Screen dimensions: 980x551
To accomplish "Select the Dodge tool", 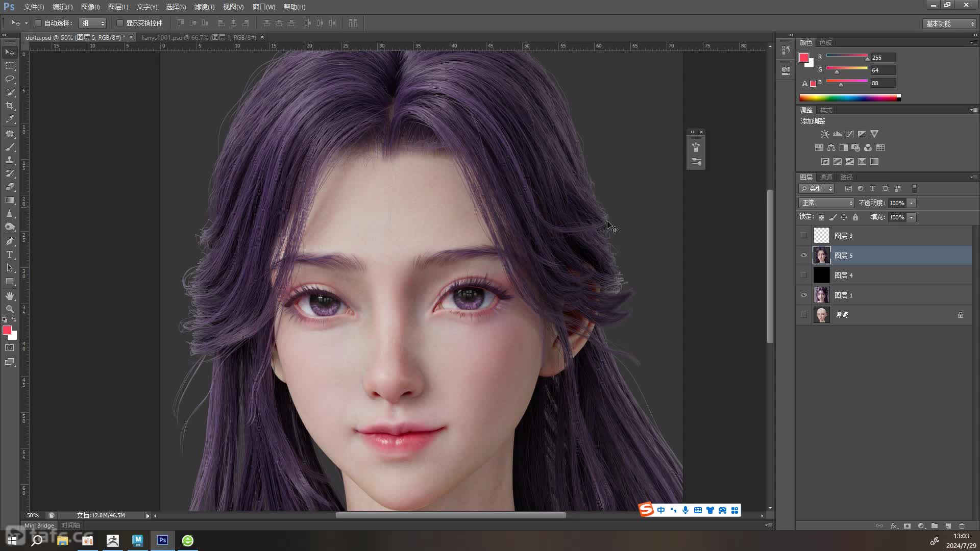I will click(10, 227).
